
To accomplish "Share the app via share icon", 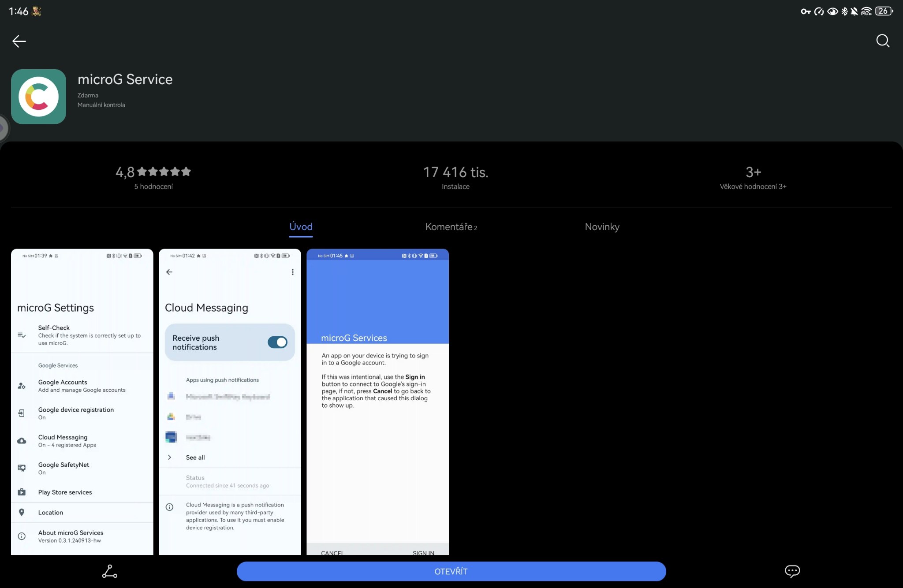I will coord(109,571).
